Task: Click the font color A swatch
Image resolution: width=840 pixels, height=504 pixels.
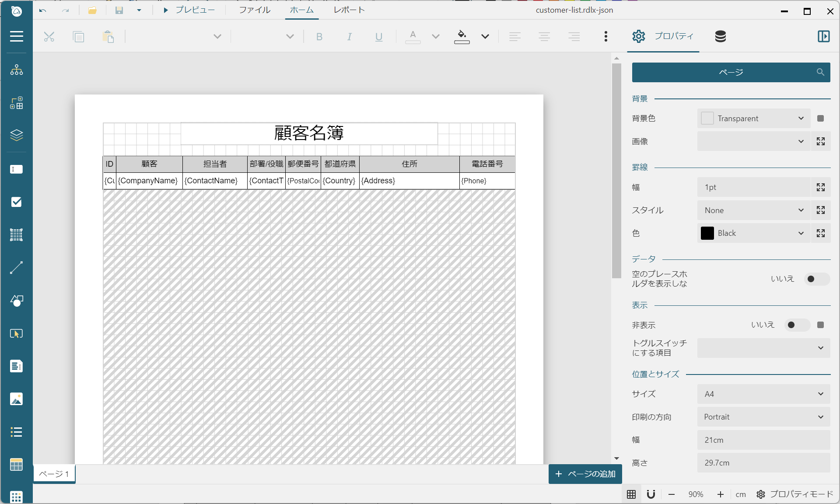Action: coord(413,37)
